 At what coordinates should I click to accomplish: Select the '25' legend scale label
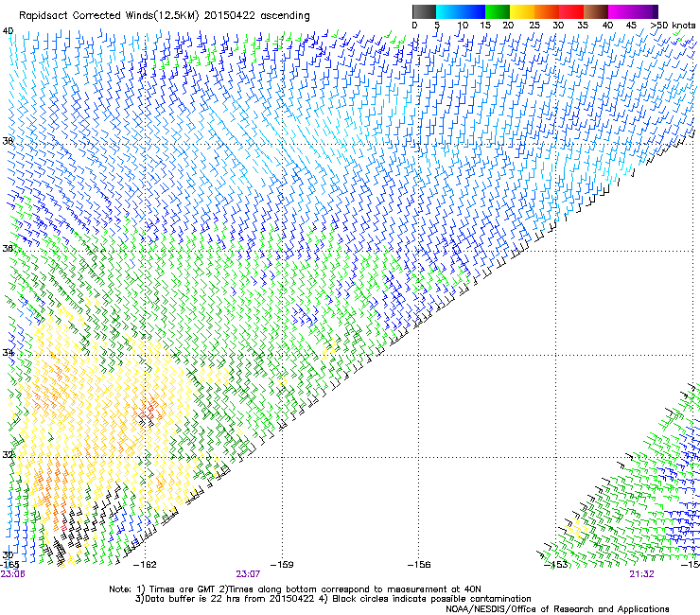[534, 26]
